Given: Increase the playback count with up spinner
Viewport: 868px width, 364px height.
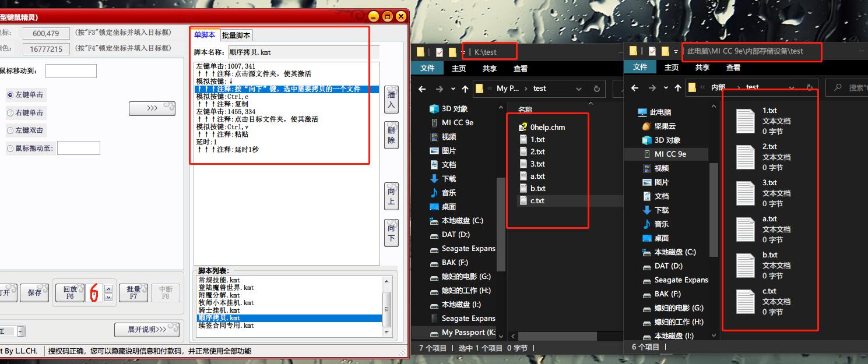Looking at the screenshot, I should pyautogui.click(x=108, y=288).
